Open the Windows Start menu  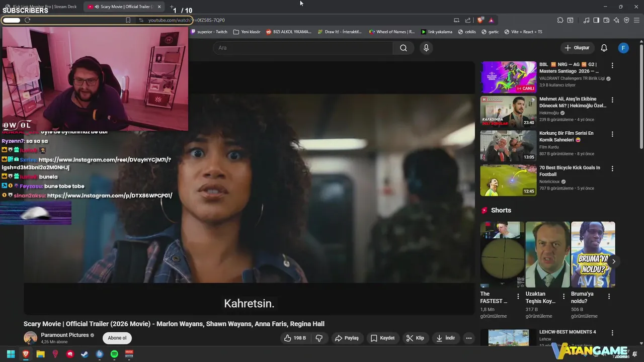pos(11,354)
